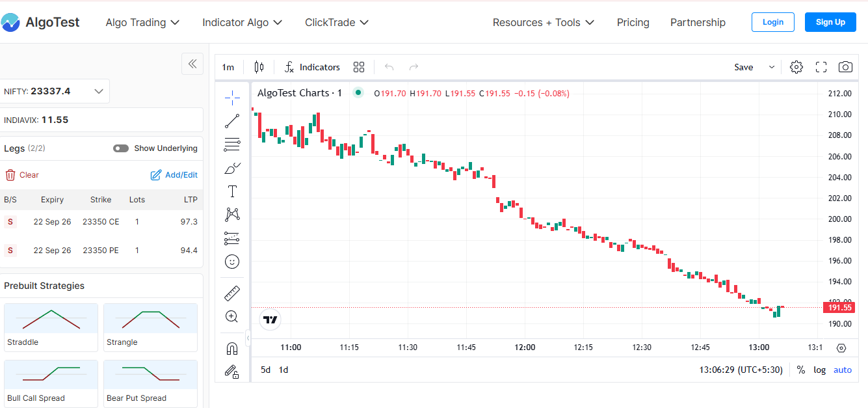Open the candlestick chart style selector
The width and height of the screenshot is (868, 408).
(259, 67)
